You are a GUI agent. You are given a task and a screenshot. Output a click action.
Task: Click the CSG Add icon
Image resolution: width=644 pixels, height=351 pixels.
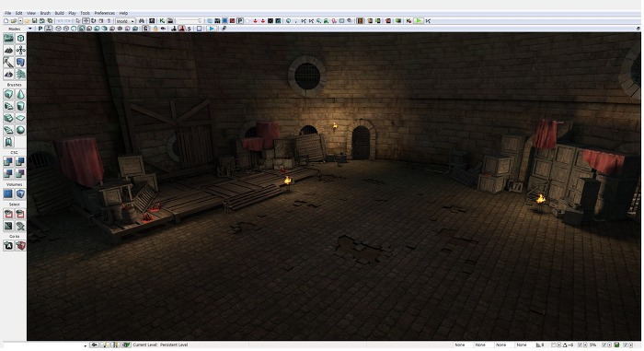tap(8, 162)
